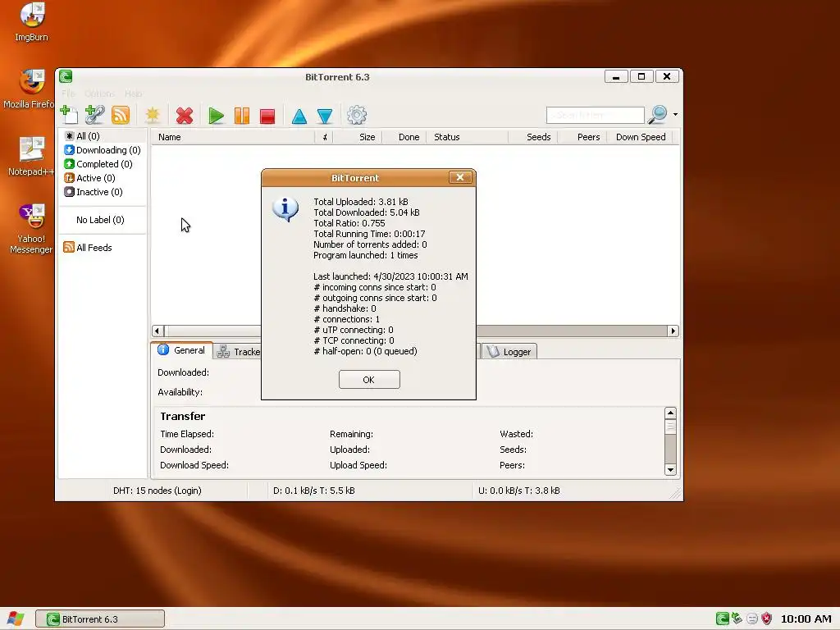Close the BitTorrent statistics dialog
840x630 pixels.
click(x=460, y=177)
